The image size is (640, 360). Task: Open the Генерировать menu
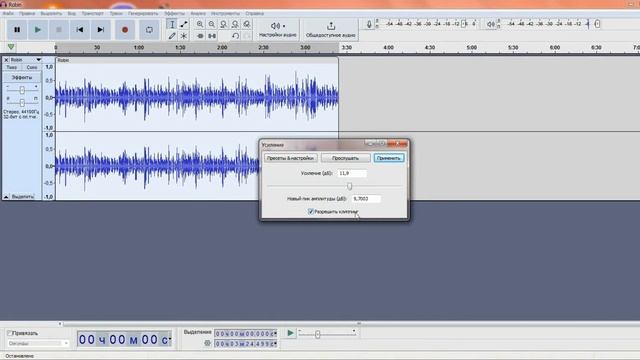pos(143,13)
